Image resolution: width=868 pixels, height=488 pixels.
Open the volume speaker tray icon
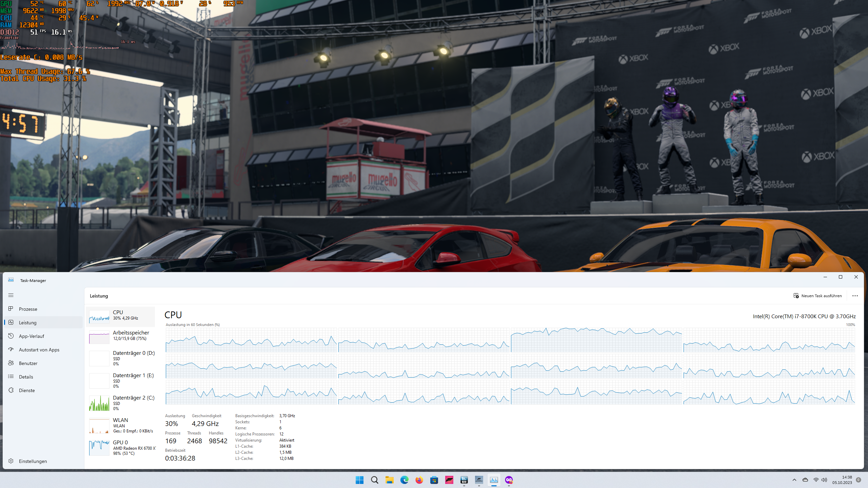824,480
